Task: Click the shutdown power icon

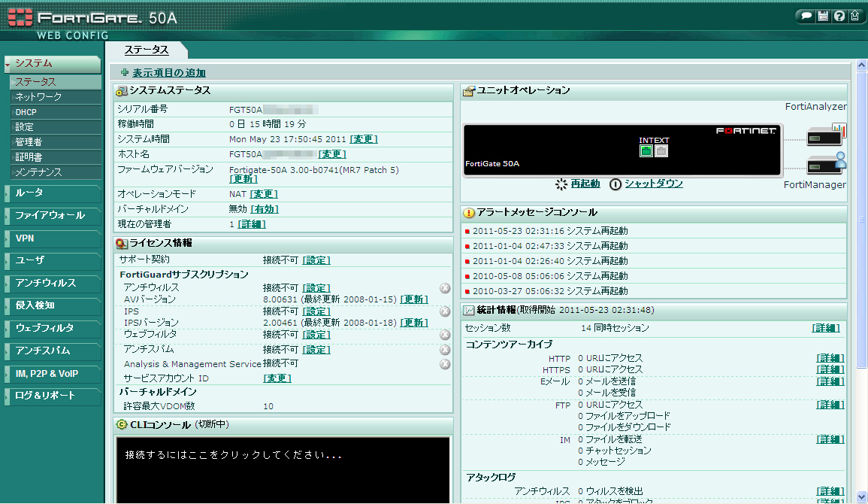Action: coord(615,184)
